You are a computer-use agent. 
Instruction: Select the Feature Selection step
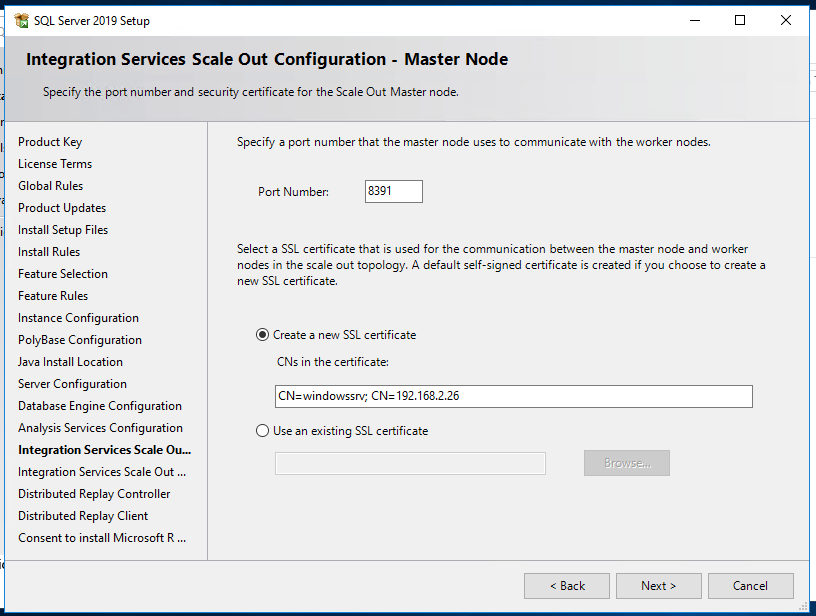tap(63, 274)
